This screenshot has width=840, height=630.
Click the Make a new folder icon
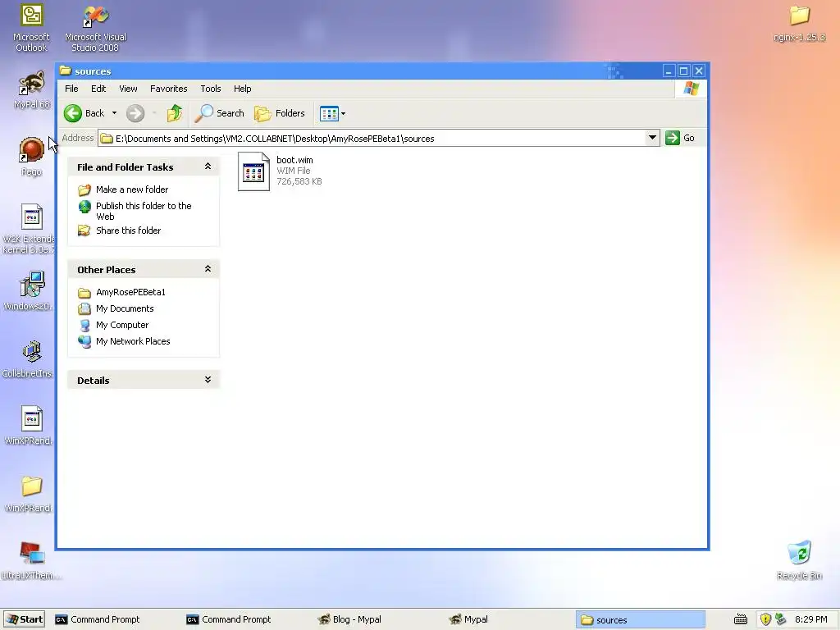[x=84, y=189]
